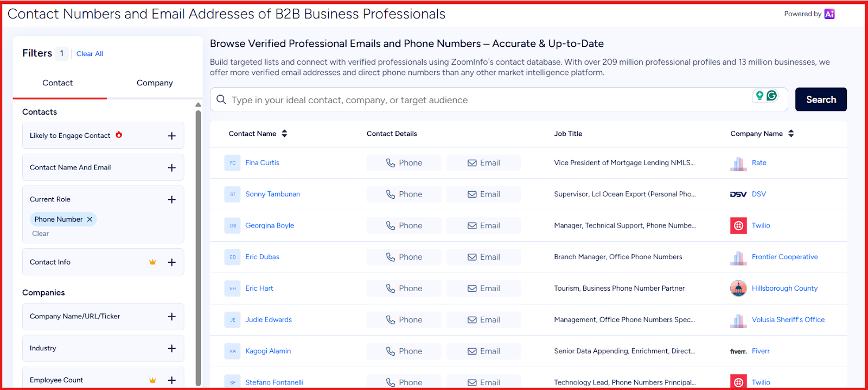Click the flame icon beside Likely to Engage Contact
Screen dimensions: 868x390
coord(119,135)
